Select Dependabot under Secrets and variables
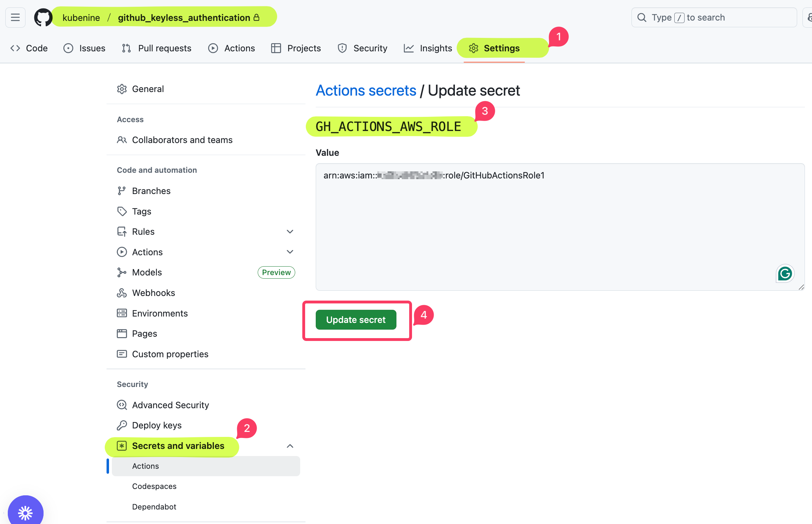The height and width of the screenshot is (524, 812). click(154, 507)
